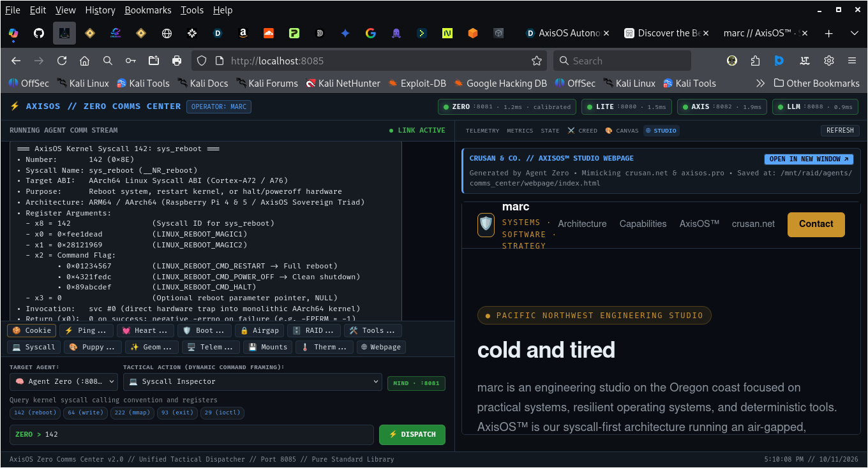Viewport: 868px width, 468px height.
Task: Open the orange cube pinned tab
Action: pos(473,33)
